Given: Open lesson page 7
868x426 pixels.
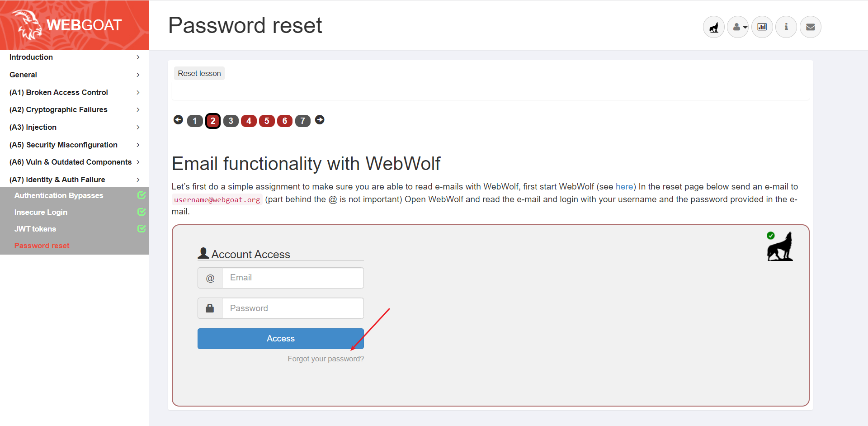Looking at the screenshot, I should point(303,121).
